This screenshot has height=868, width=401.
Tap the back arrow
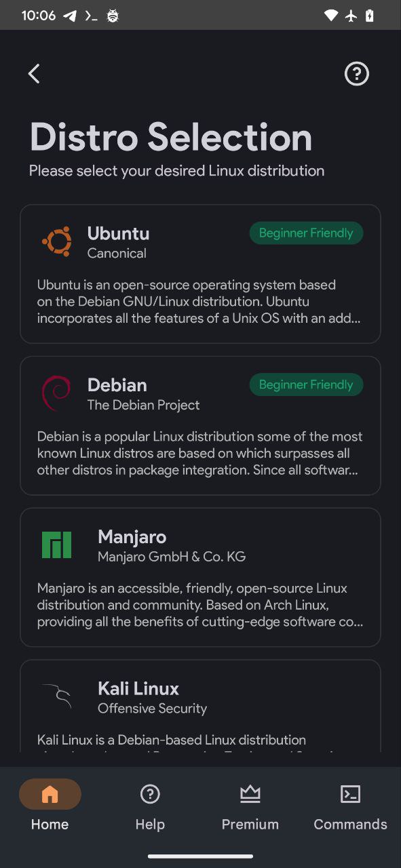click(33, 73)
